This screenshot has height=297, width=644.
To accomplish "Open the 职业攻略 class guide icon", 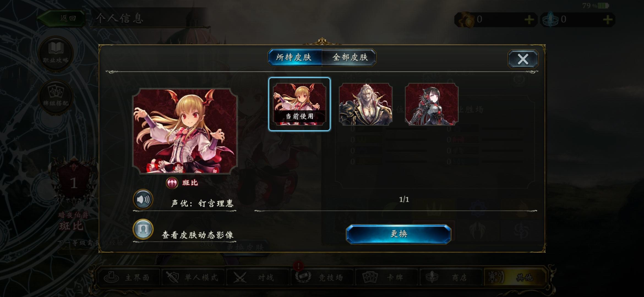I will tap(56, 53).
